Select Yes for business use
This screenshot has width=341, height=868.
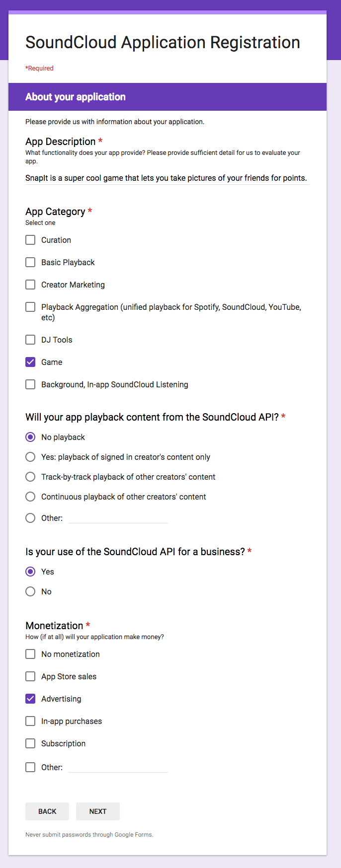click(x=30, y=572)
